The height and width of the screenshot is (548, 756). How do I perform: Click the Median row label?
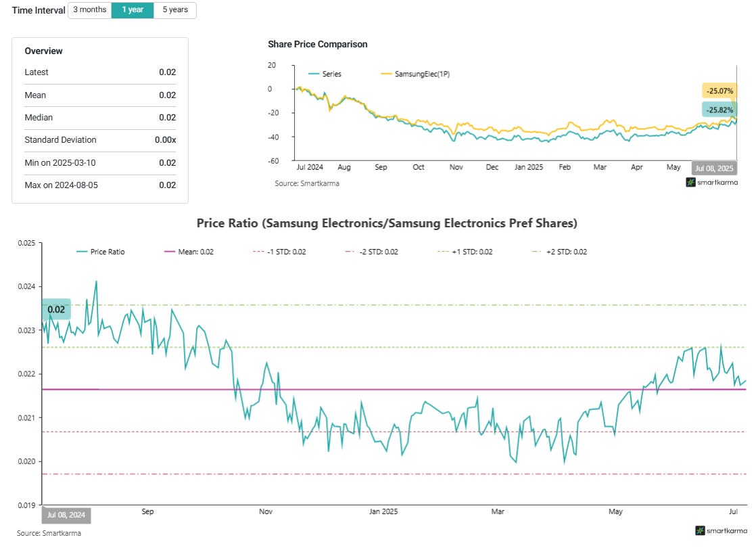pos(39,117)
